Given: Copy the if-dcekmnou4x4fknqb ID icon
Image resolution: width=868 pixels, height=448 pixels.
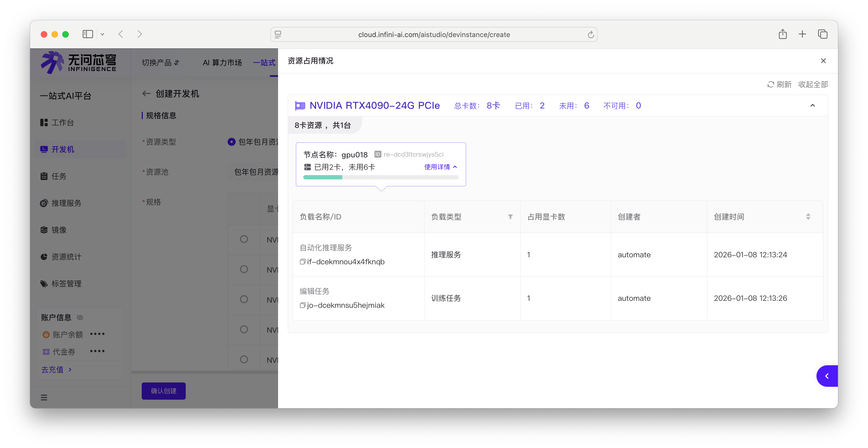Looking at the screenshot, I should (x=302, y=262).
